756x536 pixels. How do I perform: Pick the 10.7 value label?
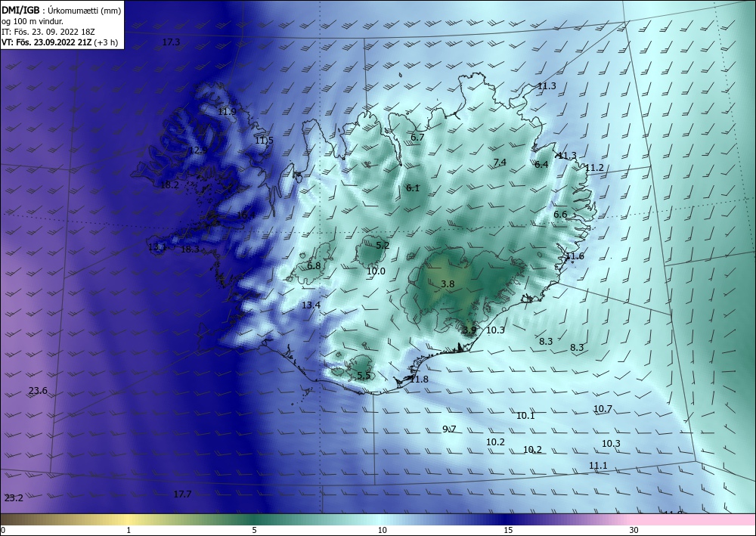603,409
